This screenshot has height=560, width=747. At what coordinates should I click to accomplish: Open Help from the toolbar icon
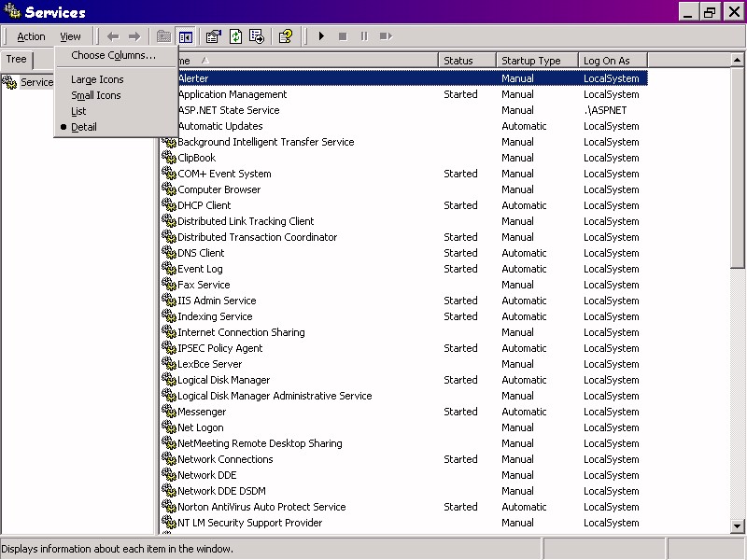coord(286,36)
